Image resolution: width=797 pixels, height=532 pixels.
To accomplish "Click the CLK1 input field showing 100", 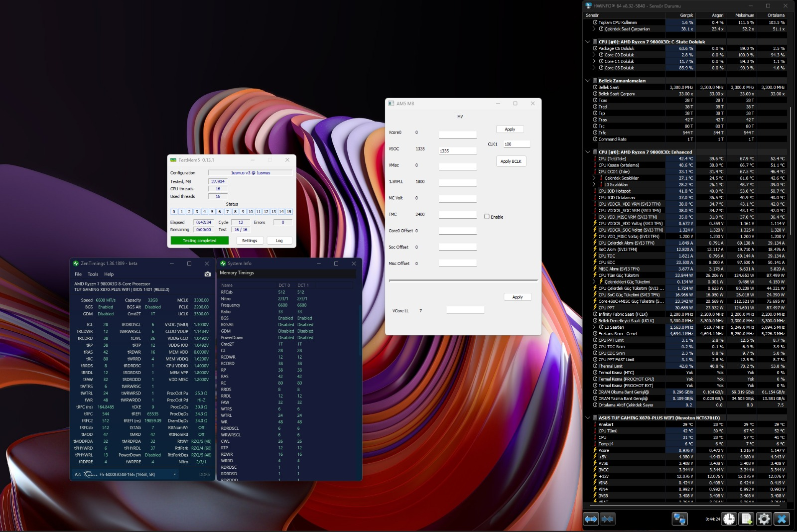I will pos(516,144).
